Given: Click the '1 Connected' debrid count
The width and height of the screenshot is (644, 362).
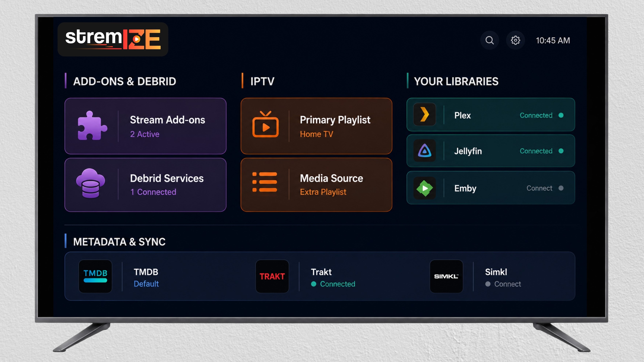Looking at the screenshot, I should pyautogui.click(x=153, y=192).
